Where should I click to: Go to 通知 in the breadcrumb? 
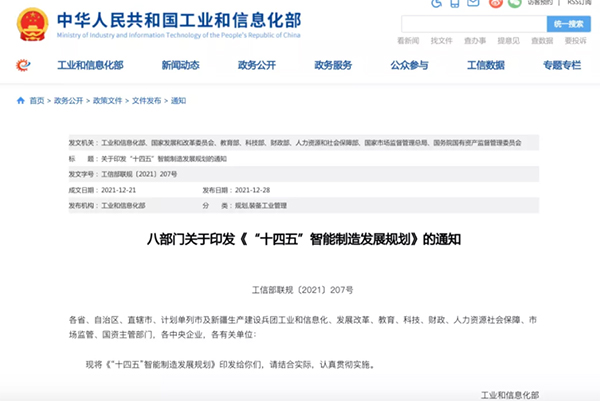coord(178,101)
